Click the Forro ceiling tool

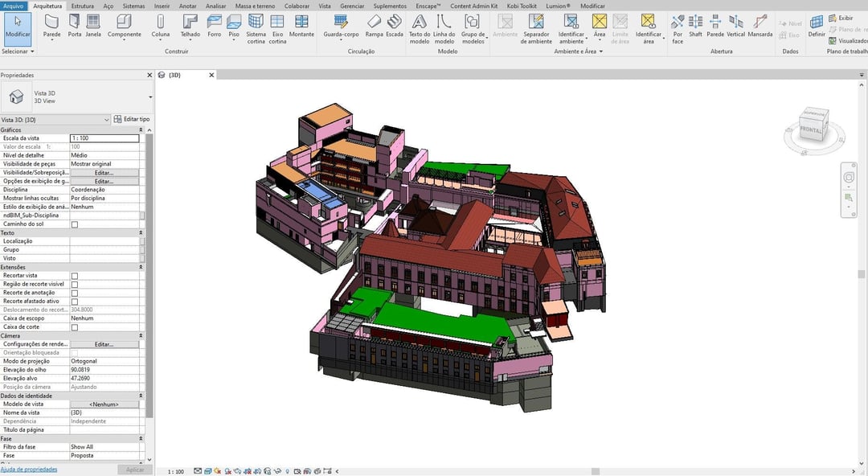[x=215, y=27]
